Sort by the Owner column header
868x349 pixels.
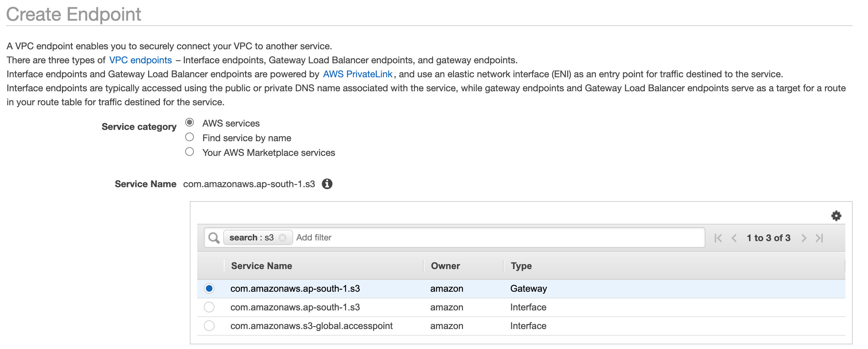(x=445, y=266)
